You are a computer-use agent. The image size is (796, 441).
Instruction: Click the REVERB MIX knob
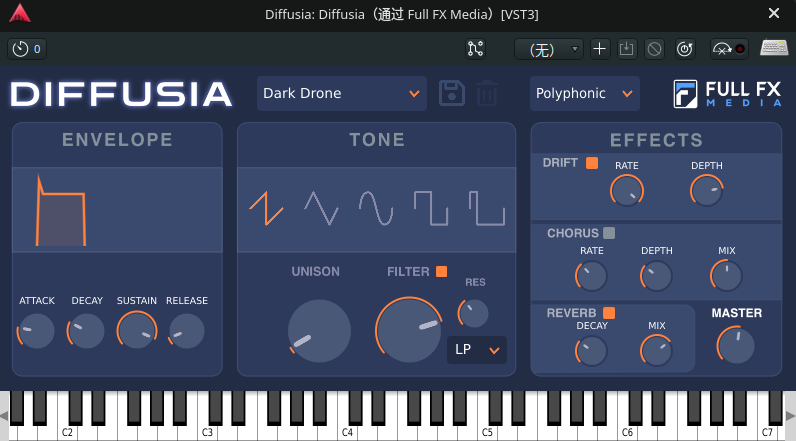[656, 351]
